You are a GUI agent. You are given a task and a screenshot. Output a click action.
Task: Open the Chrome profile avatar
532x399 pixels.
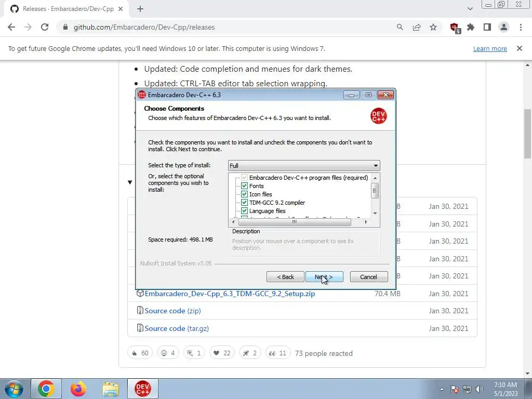(x=504, y=27)
